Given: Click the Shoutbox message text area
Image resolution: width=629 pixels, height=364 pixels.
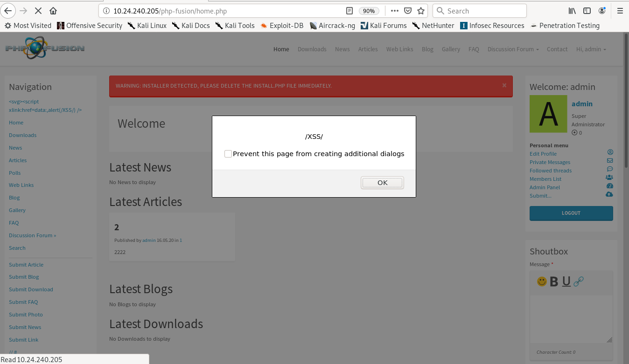Looking at the screenshot, I should tap(571, 319).
